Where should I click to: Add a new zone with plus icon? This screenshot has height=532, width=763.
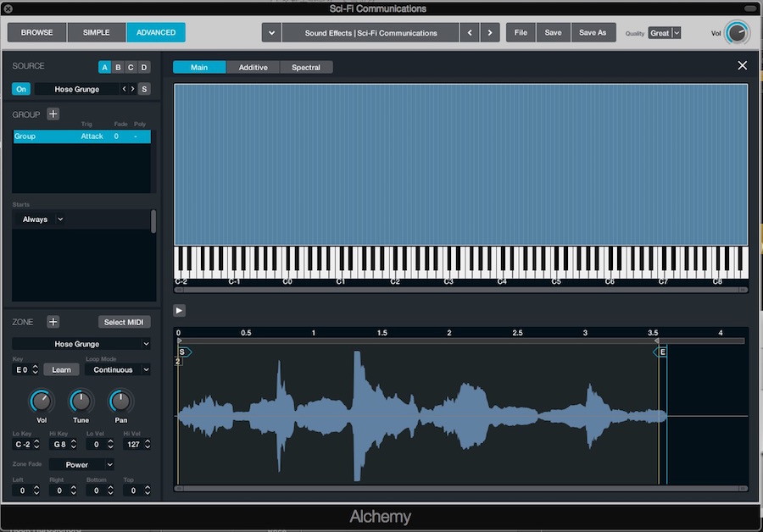click(53, 321)
